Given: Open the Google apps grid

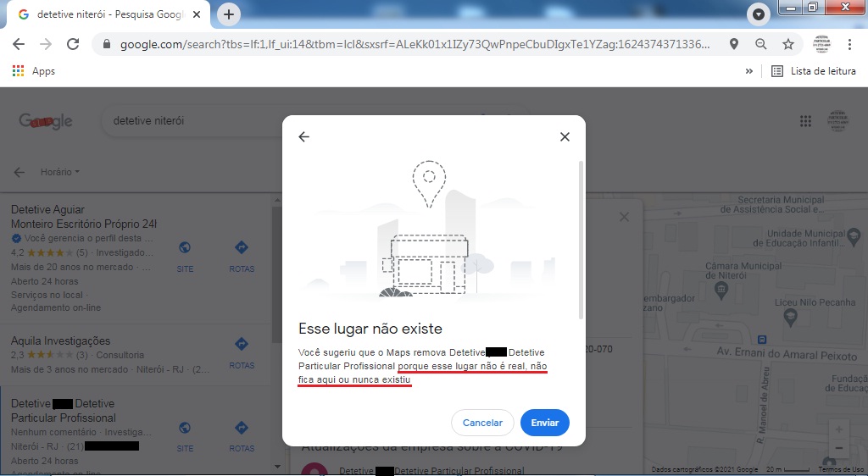Looking at the screenshot, I should [x=805, y=121].
